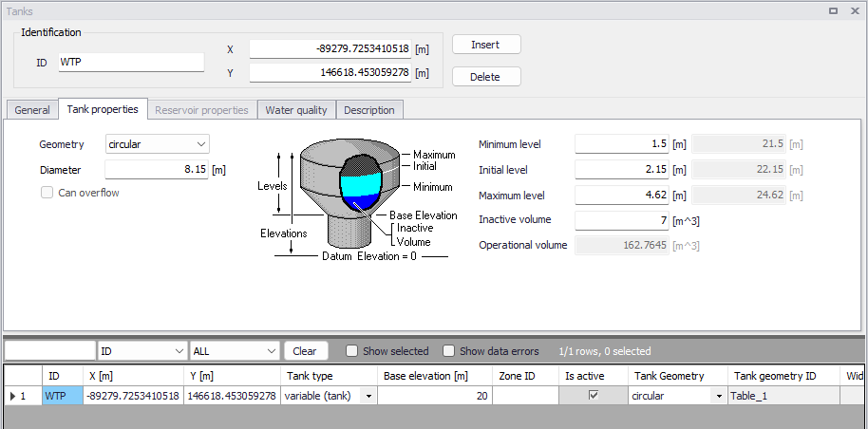Screen dimensions: 868x429
Task: Click the ID column header
Action: pyautogui.click(x=63, y=376)
